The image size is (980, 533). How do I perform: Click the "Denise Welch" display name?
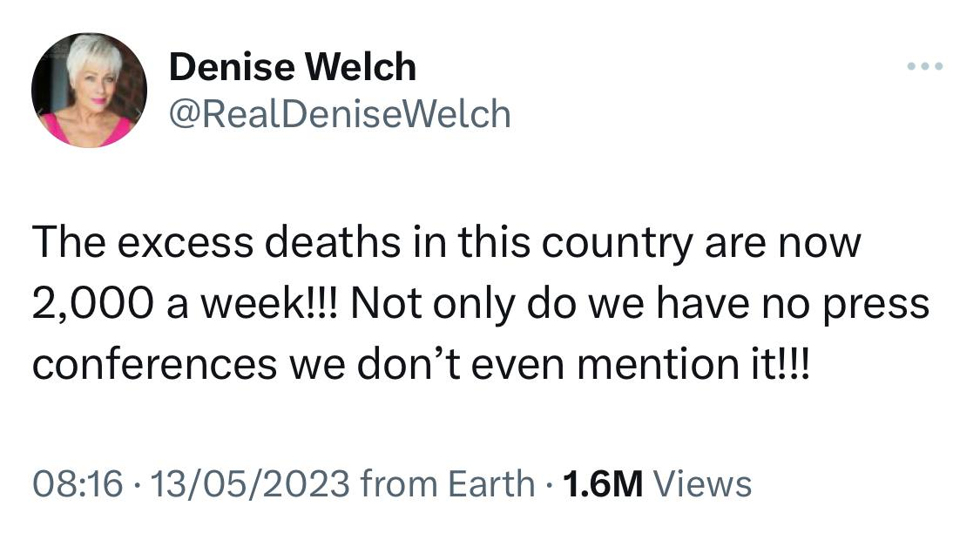pyautogui.click(x=293, y=67)
